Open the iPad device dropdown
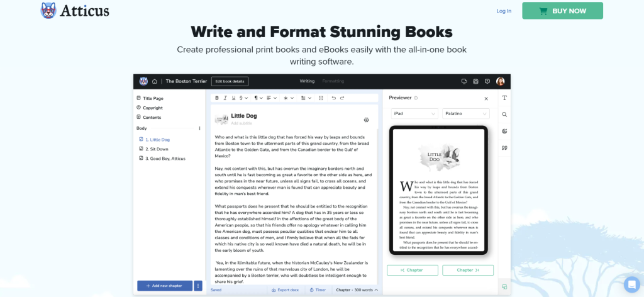644x297 pixels. pyautogui.click(x=415, y=114)
